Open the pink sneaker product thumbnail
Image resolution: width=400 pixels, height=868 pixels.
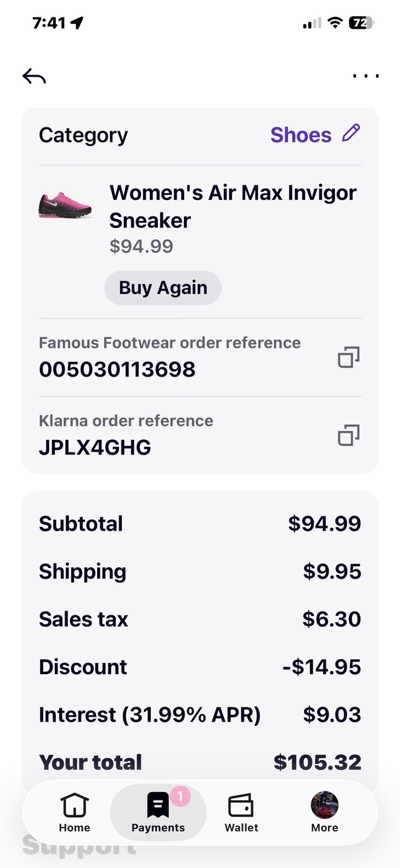click(65, 205)
